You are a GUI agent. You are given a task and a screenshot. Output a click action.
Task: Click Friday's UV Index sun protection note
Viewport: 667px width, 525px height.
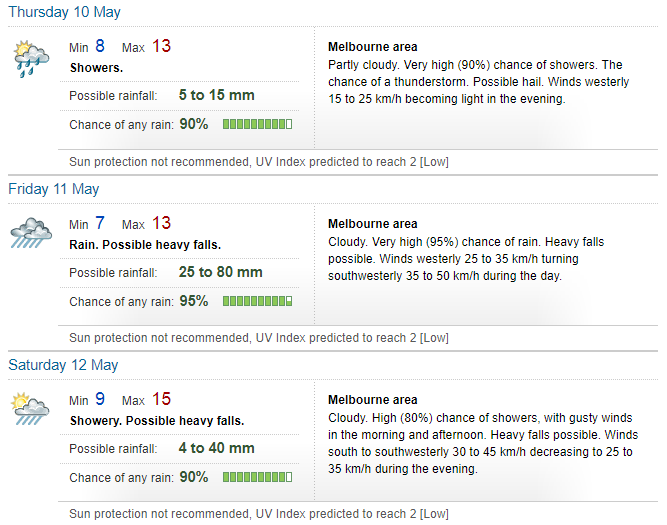click(259, 338)
